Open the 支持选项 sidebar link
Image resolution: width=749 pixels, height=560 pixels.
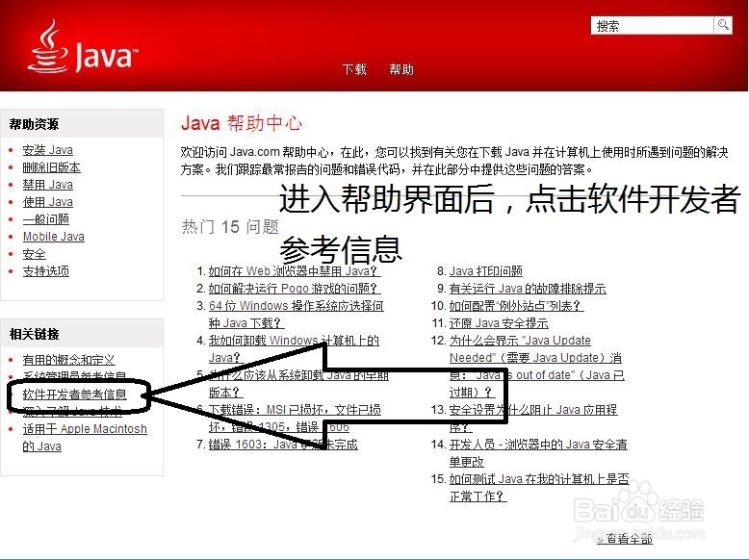[x=46, y=271]
